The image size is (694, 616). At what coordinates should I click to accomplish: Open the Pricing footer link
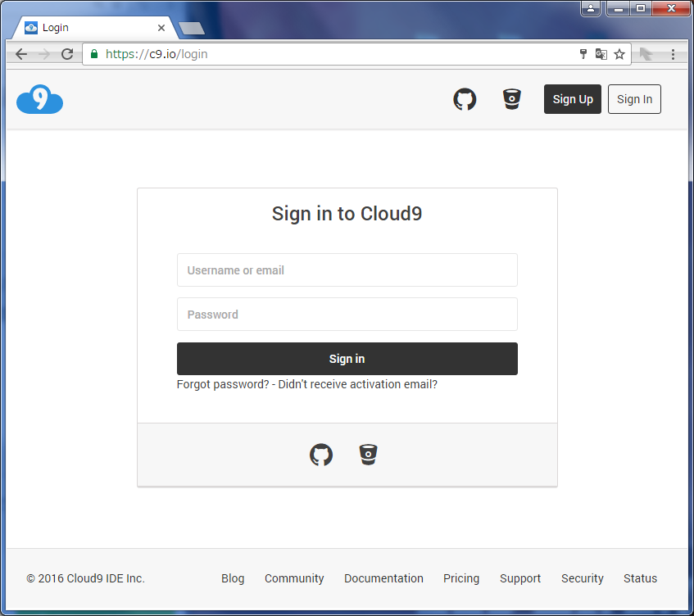pos(461,578)
